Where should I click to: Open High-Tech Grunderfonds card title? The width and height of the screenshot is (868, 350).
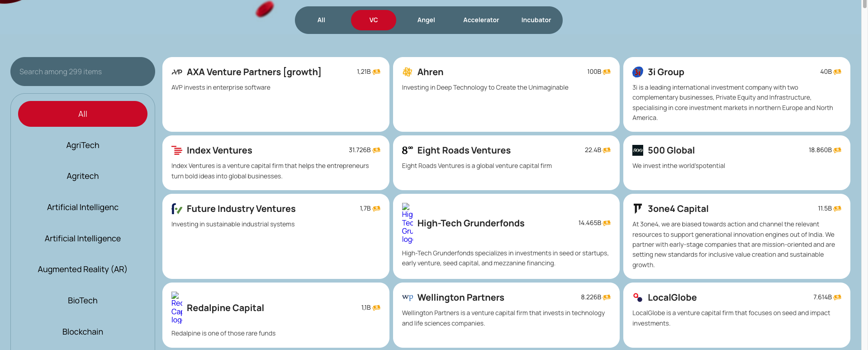(x=471, y=223)
